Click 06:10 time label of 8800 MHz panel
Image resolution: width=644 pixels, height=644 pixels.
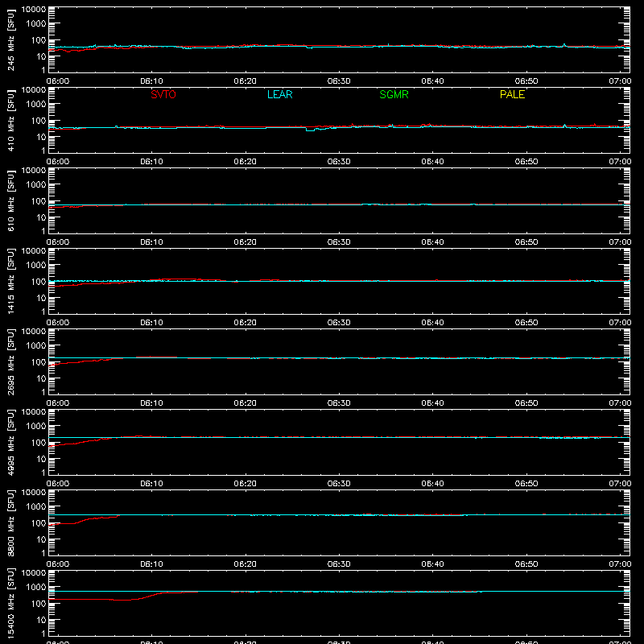151,564
